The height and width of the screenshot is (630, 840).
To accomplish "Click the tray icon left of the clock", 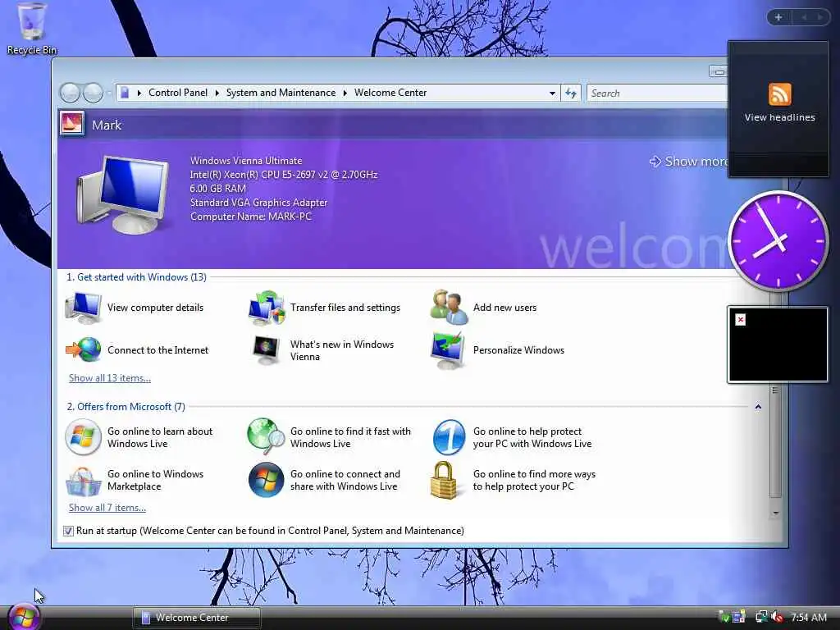I will [x=777, y=618].
